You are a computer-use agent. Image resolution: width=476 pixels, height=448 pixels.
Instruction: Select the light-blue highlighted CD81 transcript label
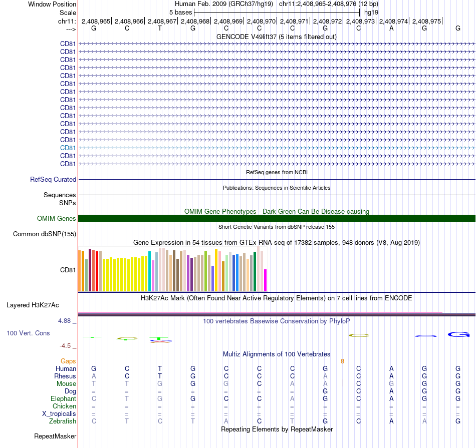pos(68,148)
